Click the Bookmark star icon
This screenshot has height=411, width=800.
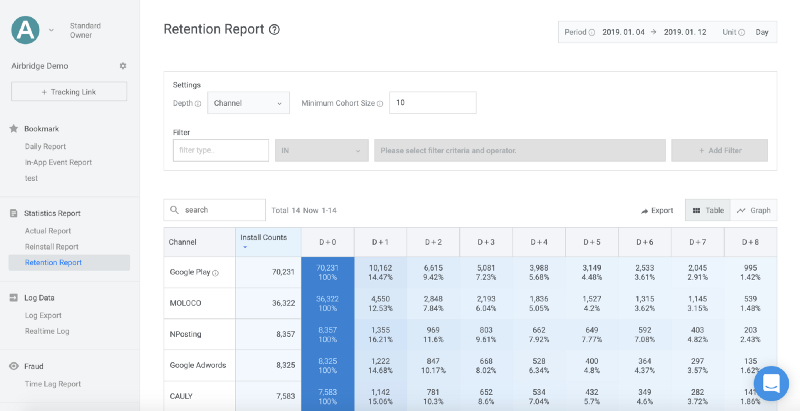pos(14,129)
